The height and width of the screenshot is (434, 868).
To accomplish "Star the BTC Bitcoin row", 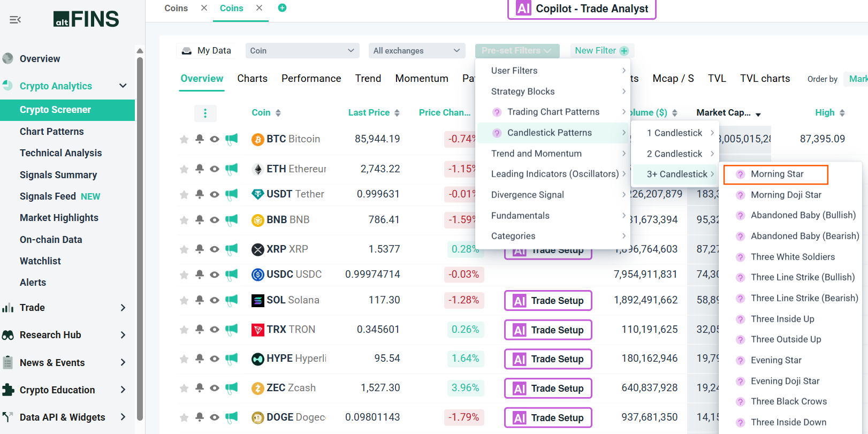I will (184, 139).
